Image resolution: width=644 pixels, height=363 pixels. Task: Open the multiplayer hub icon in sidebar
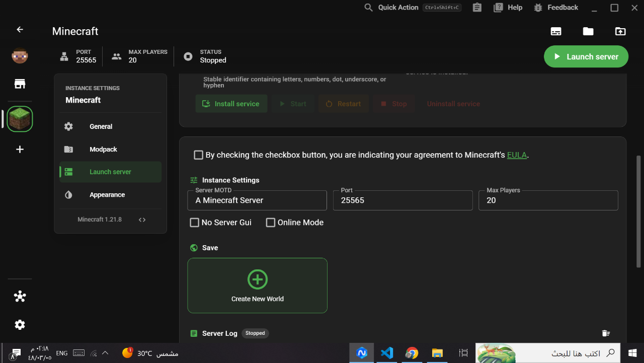pyautogui.click(x=20, y=297)
